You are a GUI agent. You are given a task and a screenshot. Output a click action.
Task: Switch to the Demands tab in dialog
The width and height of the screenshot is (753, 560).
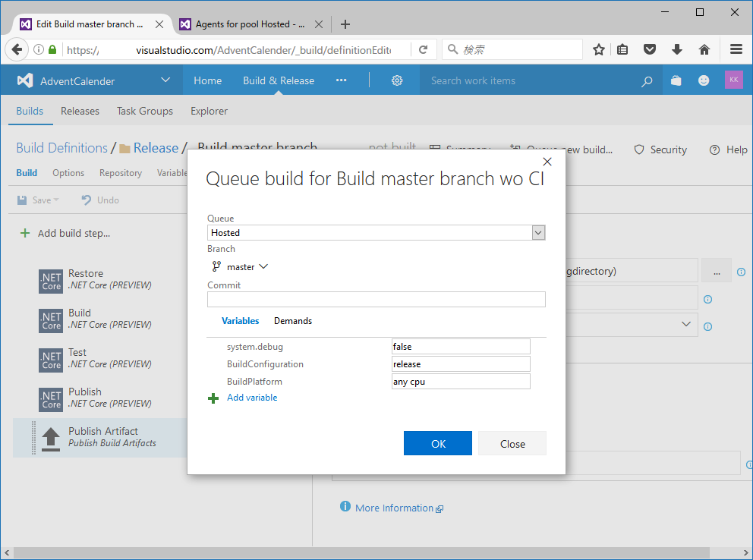pos(293,320)
